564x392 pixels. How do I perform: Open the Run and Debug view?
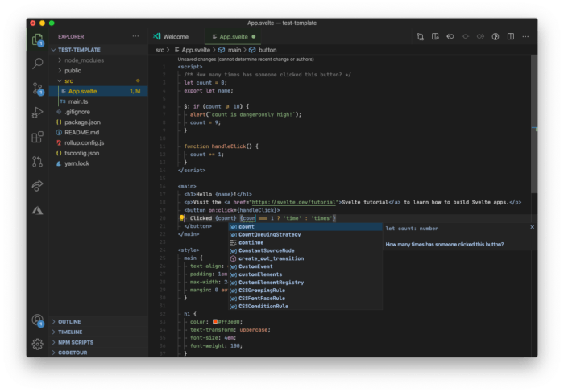coord(37,113)
